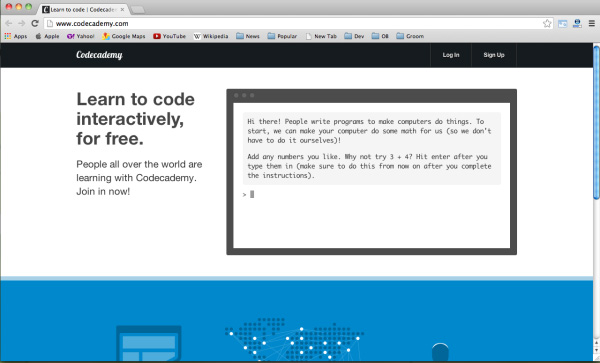The height and width of the screenshot is (363, 600).
Task: Click the scrollbar down arrow
Action: (596, 350)
